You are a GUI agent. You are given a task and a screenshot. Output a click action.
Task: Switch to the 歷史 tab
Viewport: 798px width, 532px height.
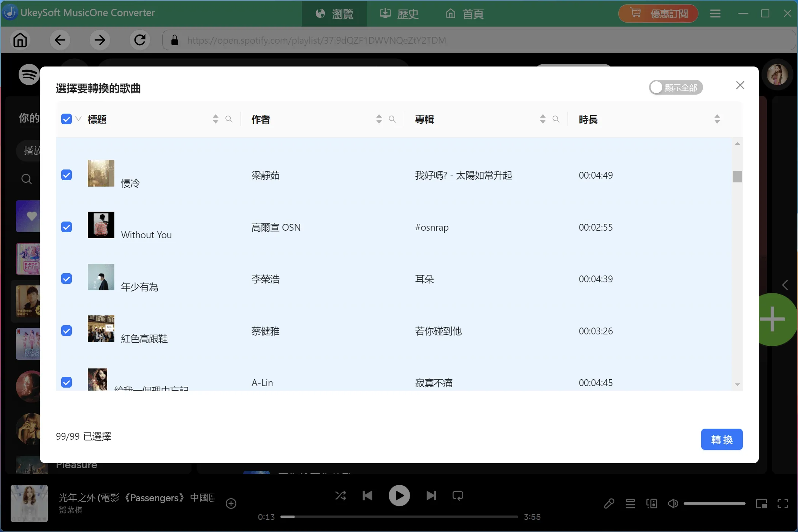(399, 14)
